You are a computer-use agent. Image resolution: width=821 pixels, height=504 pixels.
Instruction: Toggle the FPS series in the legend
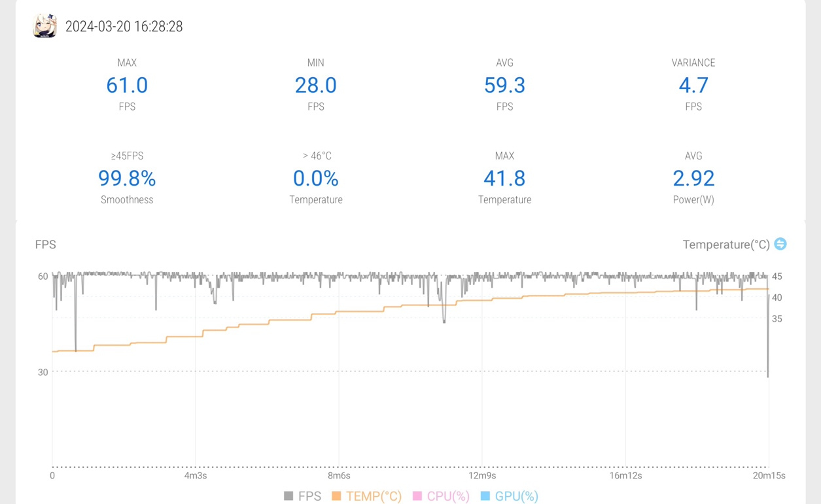coord(302,496)
